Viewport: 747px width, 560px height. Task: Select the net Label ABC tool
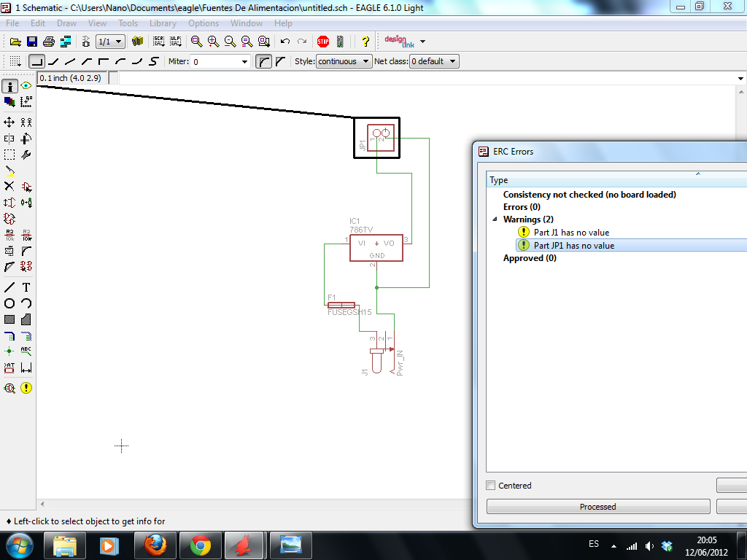coord(26,351)
